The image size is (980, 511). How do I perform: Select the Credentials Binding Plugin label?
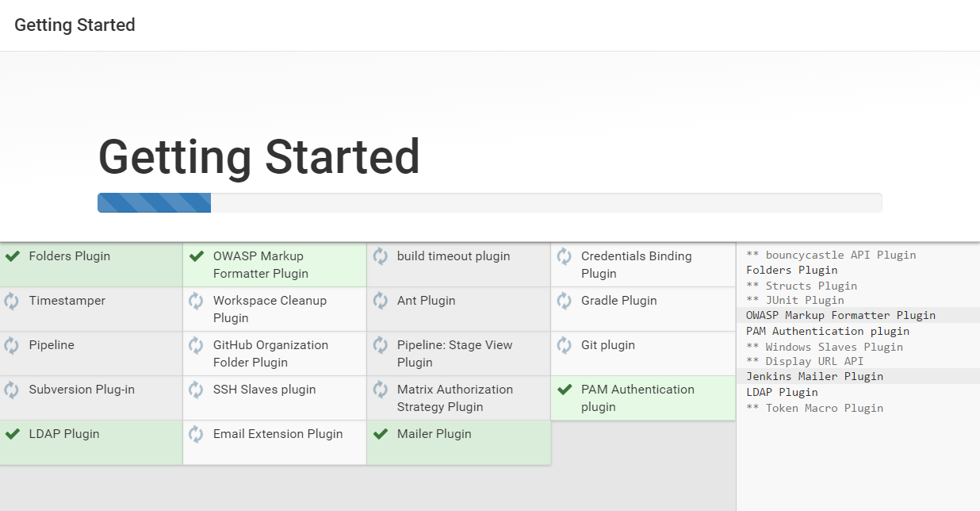[637, 265]
